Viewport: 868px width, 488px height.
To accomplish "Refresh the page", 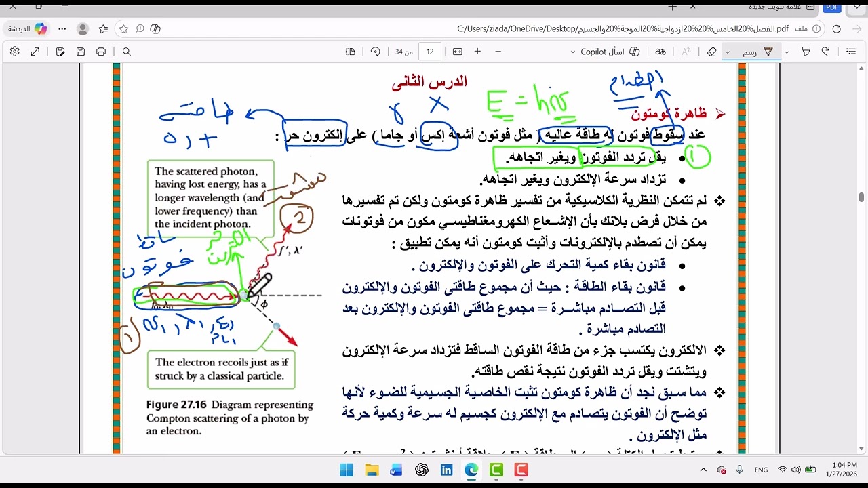I will [x=836, y=29].
